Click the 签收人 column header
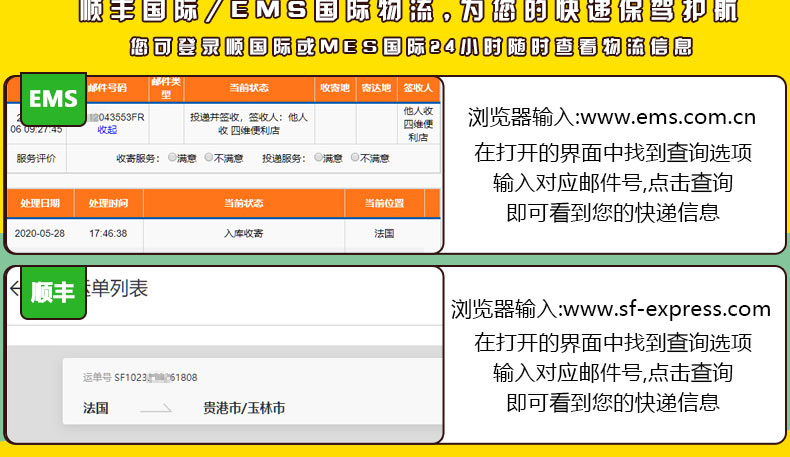This screenshot has width=790, height=457. point(418,88)
